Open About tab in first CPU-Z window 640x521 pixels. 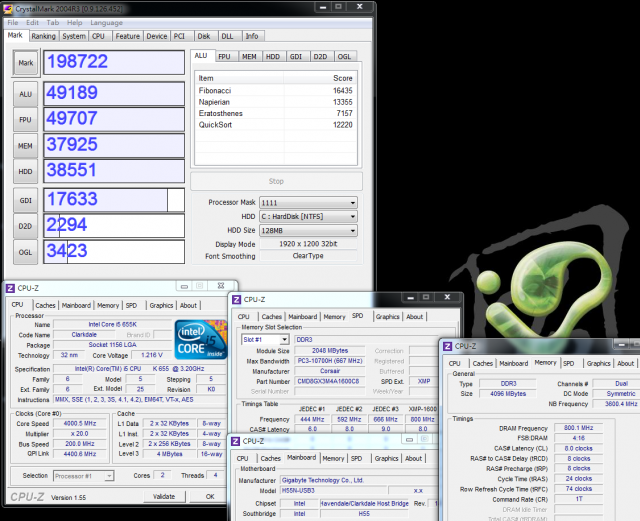(188, 305)
